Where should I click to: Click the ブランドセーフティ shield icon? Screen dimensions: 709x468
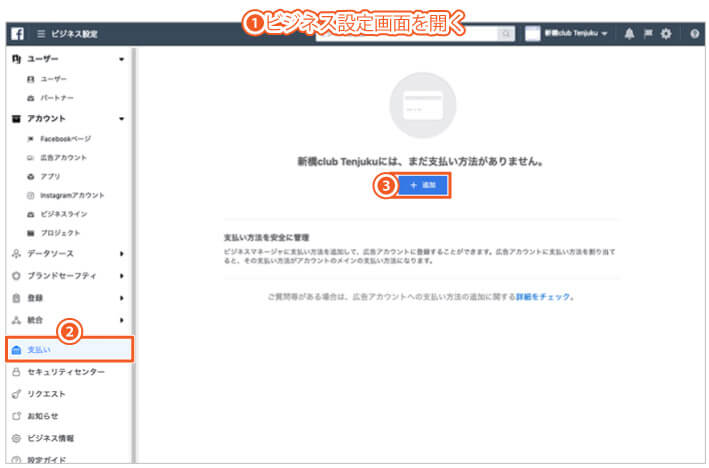click(16, 276)
